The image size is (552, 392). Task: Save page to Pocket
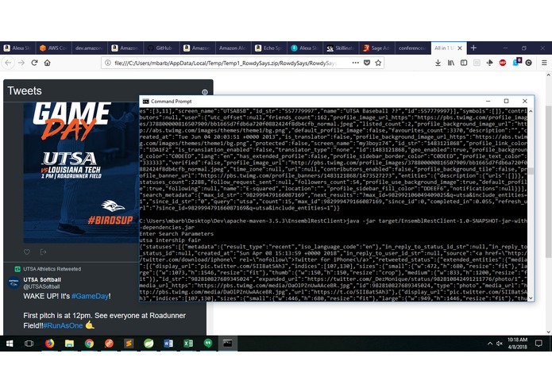pyautogui.click(x=367, y=63)
